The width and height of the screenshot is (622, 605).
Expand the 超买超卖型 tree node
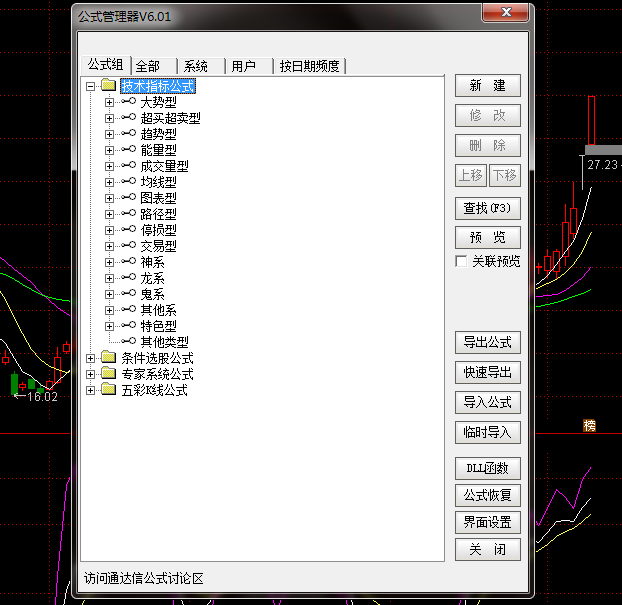click(x=110, y=118)
